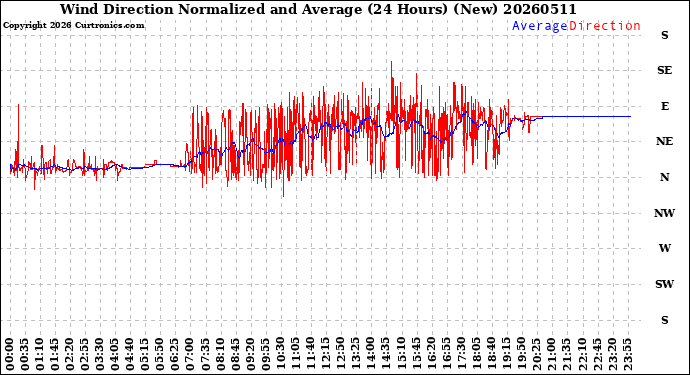
Task: Click the 06:25 time axis label
Action: [175, 354]
